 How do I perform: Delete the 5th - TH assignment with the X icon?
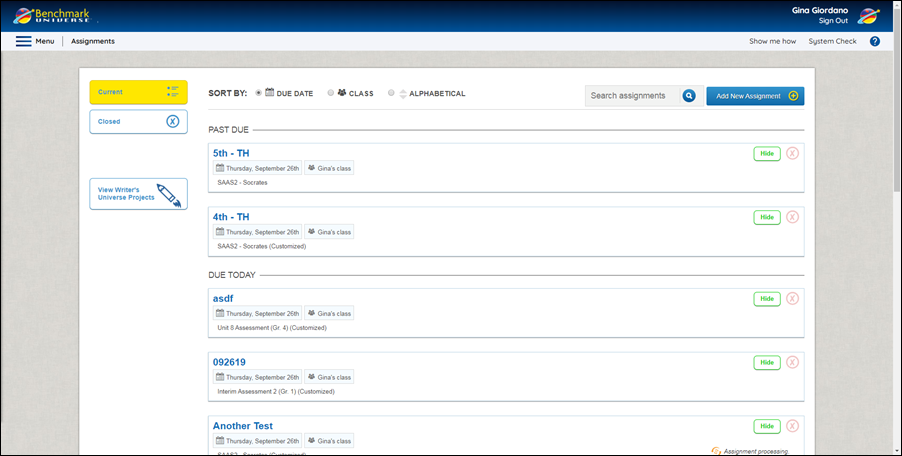tap(792, 154)
